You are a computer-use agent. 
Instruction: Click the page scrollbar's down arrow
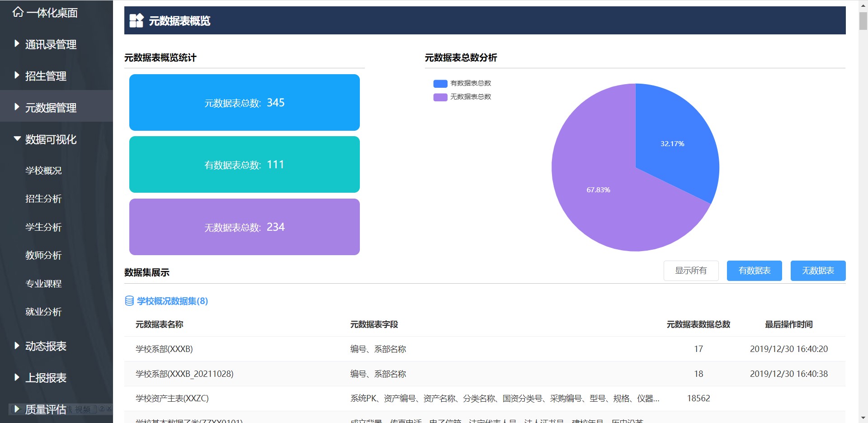[x=863, y=418]
